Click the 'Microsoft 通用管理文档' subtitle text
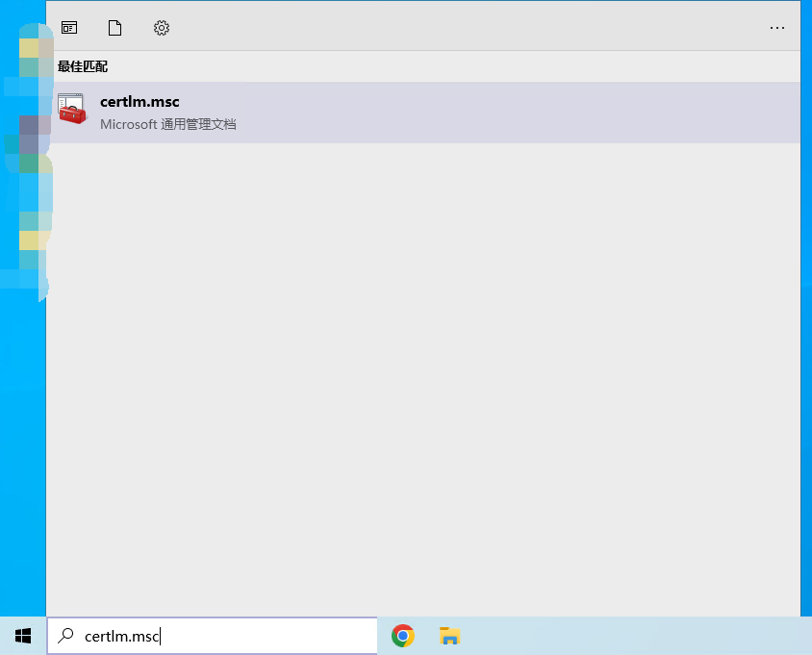The width and height of the screenshot is (812, 655). (x=168, y=124)
